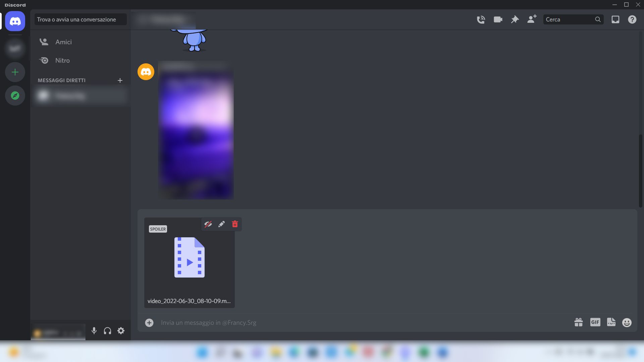
Task: Open the Discord inbox
Action: (615, 19)
